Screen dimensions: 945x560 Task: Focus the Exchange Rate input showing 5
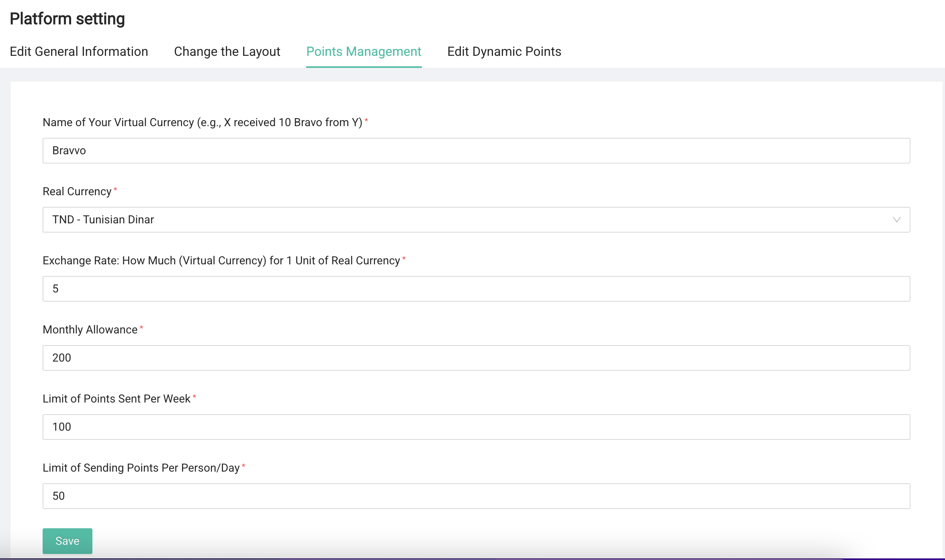click(476, 289)
